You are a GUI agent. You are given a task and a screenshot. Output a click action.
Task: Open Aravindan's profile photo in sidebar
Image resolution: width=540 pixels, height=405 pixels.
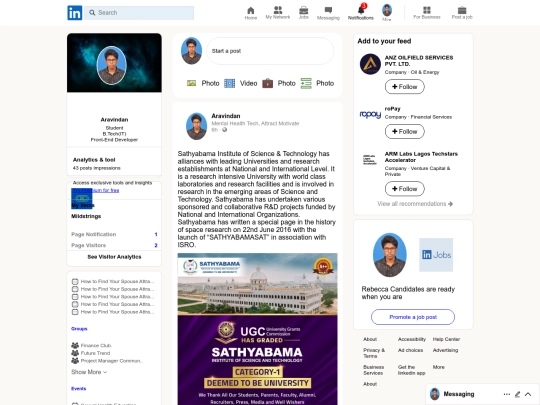[111, 65]
